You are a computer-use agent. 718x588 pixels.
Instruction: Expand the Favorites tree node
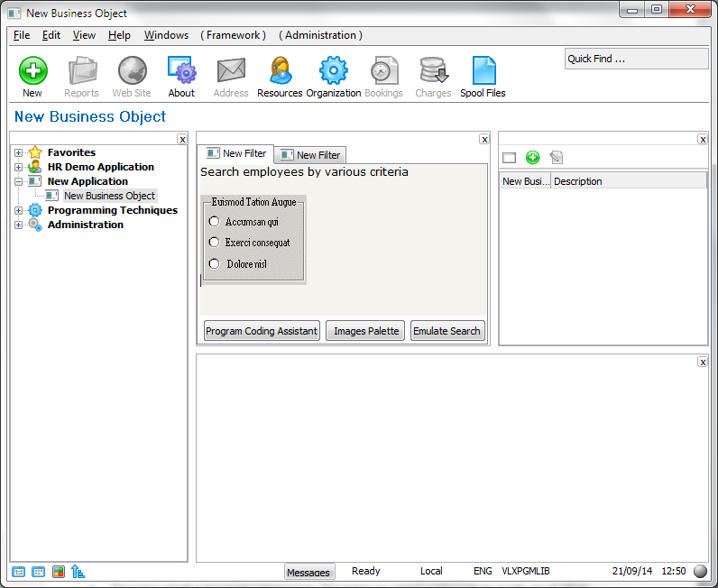click(18, 153)
